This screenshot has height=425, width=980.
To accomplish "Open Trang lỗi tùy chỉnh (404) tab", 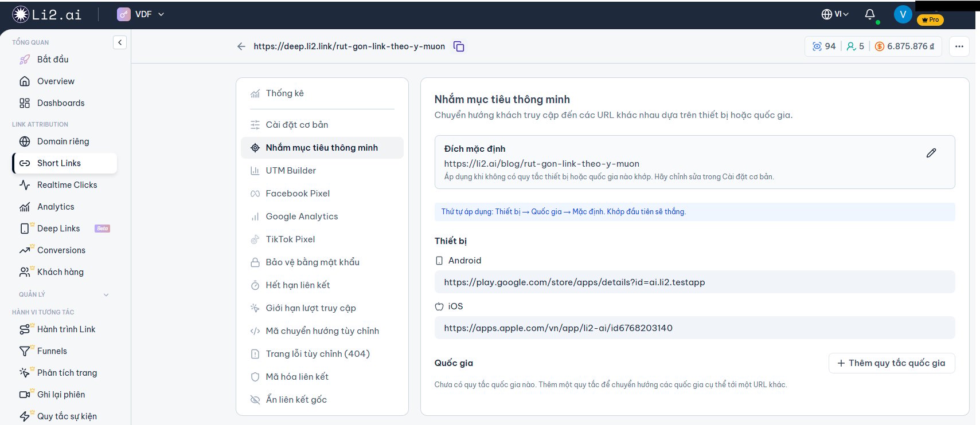I will [x=322, y=354].
